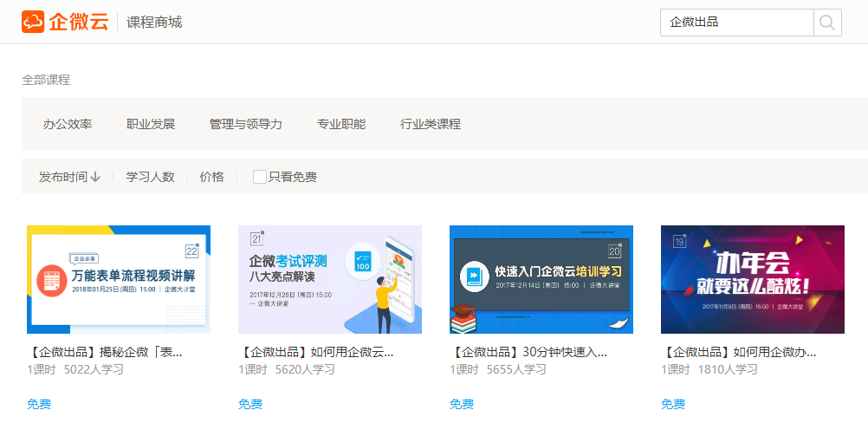Click the magnifier search button
Viewport: 868px width, 436px height.
point(827,23)
